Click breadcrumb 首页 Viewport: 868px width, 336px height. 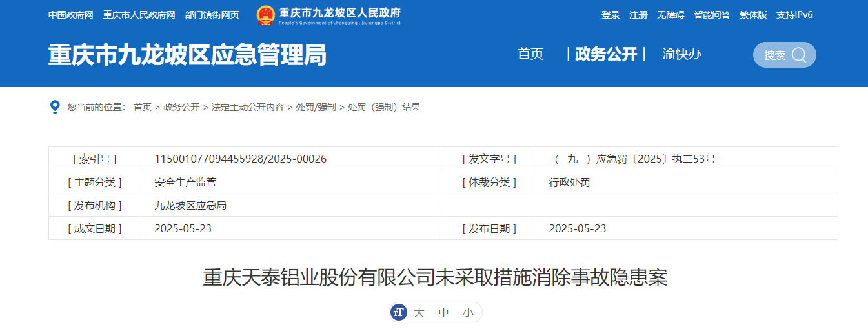pos(143,107)
